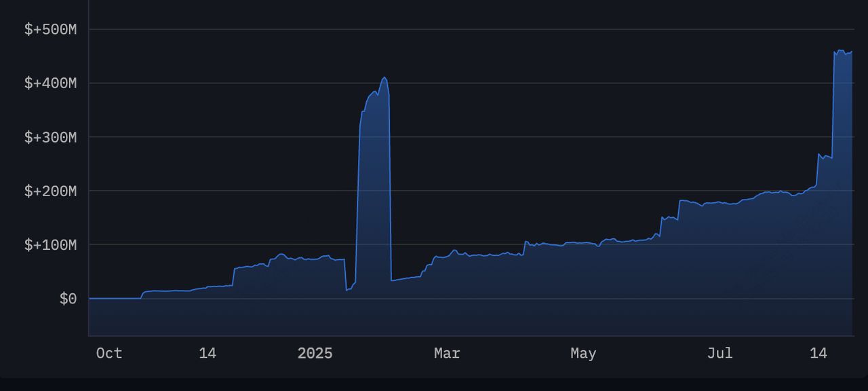Screen dimensions: 868x391
Task: Select the Jul x-axis label
Action: [x=719, y=353]
